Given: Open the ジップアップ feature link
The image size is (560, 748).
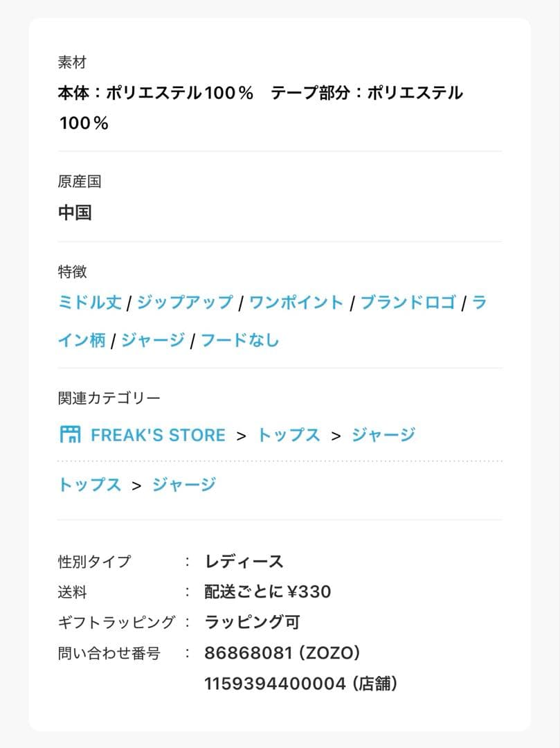Looking at the screenshot, I should [186, 302].
